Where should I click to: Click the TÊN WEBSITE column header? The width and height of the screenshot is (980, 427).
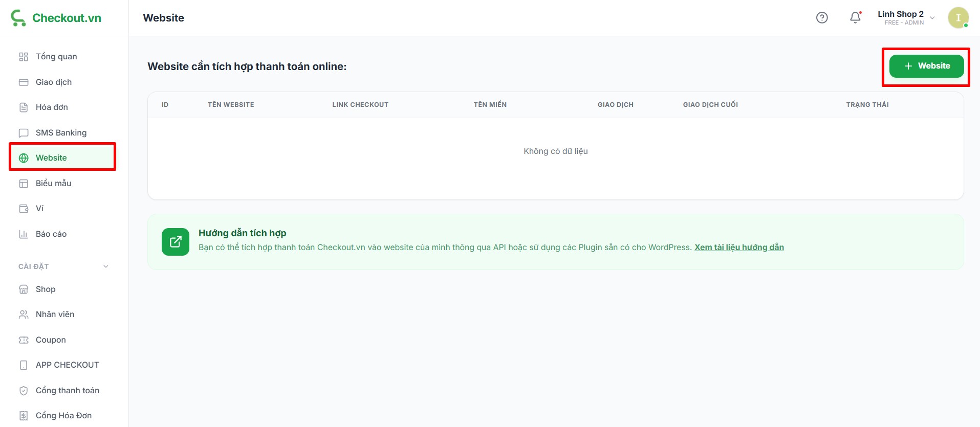[231, 105]
